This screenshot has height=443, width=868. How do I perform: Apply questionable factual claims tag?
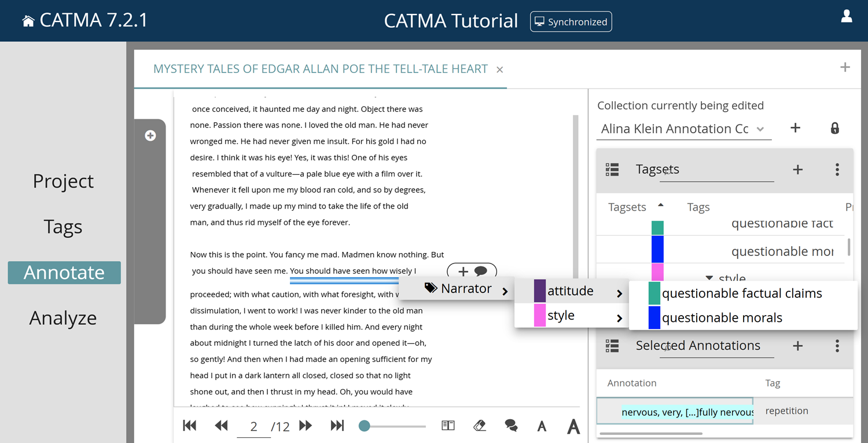click(742, 294)
